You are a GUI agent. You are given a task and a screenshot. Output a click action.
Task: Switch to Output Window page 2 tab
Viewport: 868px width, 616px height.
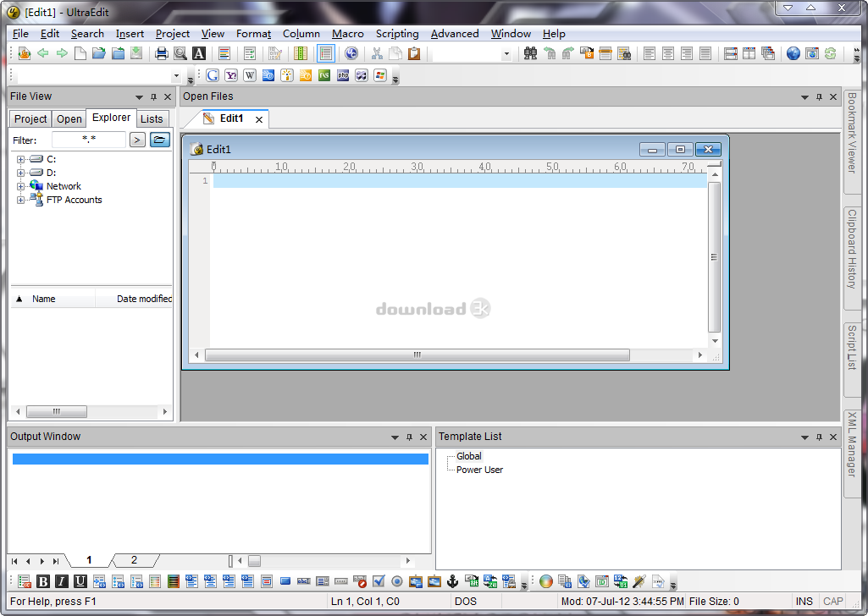point(134,560)
